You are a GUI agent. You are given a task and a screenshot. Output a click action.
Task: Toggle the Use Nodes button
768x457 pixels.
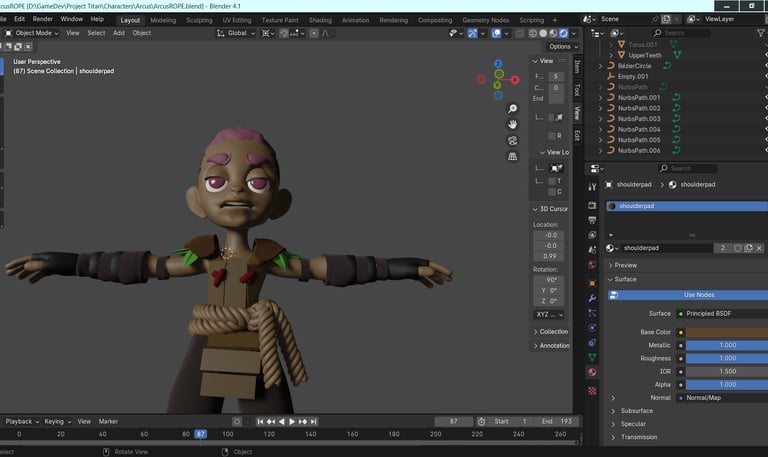pos(690,295)
